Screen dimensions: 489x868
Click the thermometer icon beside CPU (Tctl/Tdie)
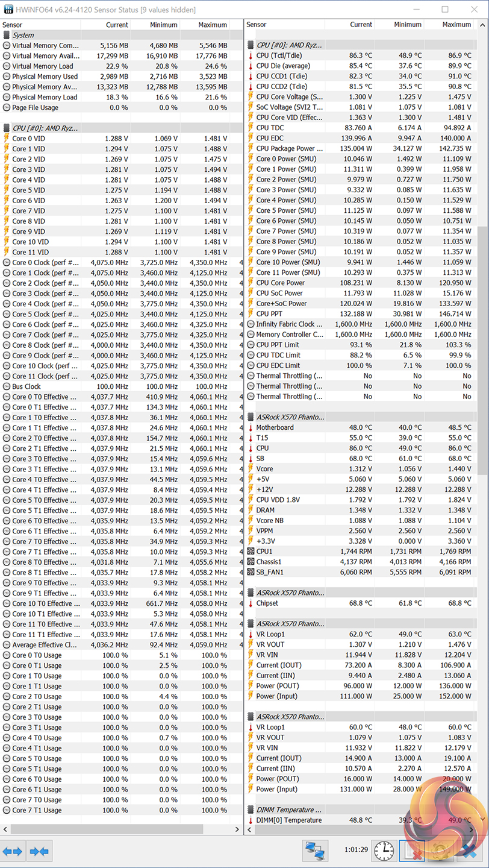point(251,55)
